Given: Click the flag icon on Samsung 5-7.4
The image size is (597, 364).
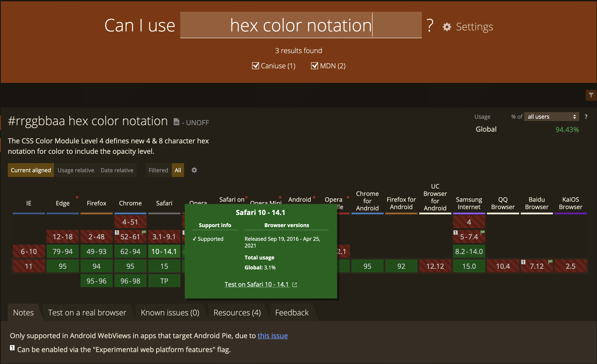Looking at the screenshot, I should pos(482,232).
